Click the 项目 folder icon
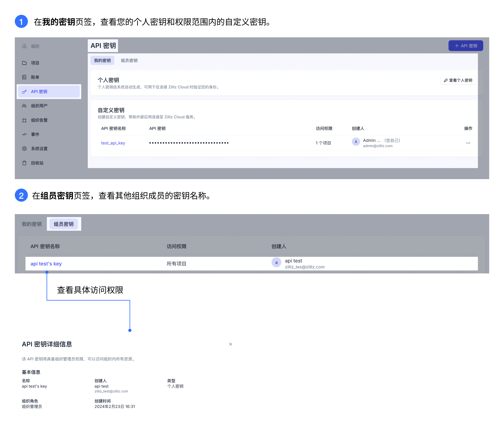 [x=24, y=63]
